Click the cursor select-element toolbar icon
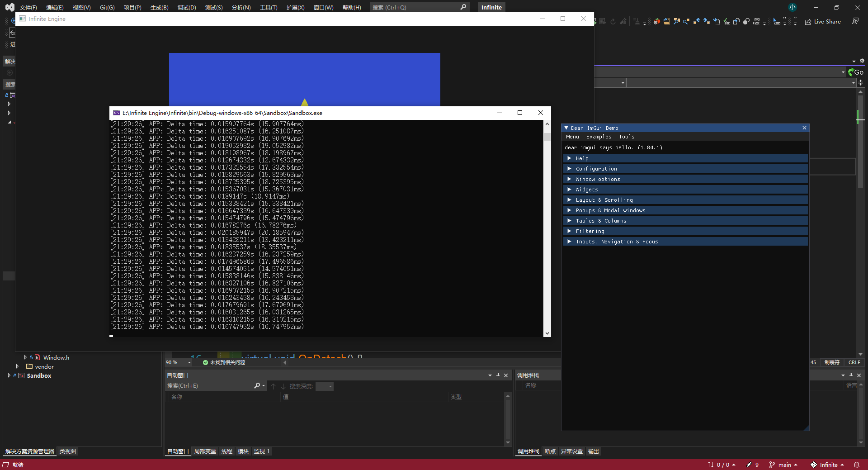The height and width of the screenshot is (470, 868). pyautogui.click(x=777, y=21)
